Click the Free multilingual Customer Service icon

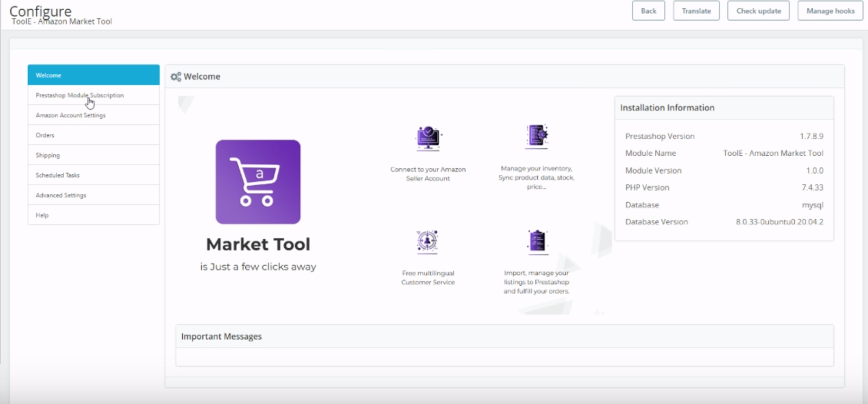[x=427, y=242]
